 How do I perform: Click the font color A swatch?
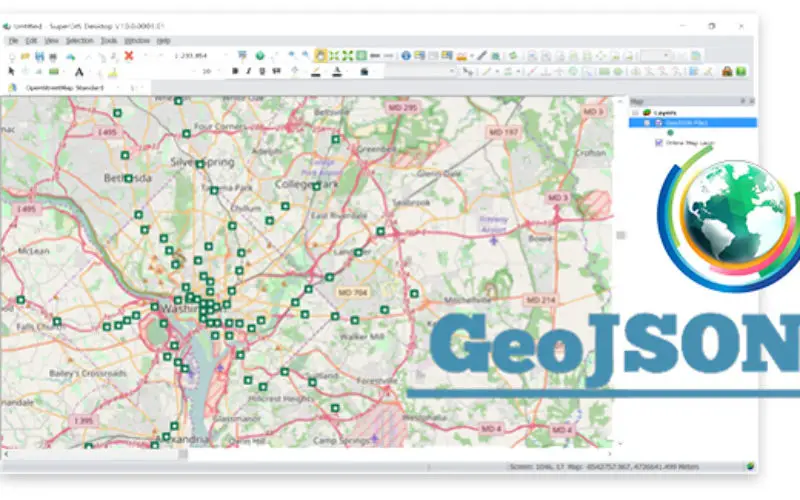click(x=337, y=72)
